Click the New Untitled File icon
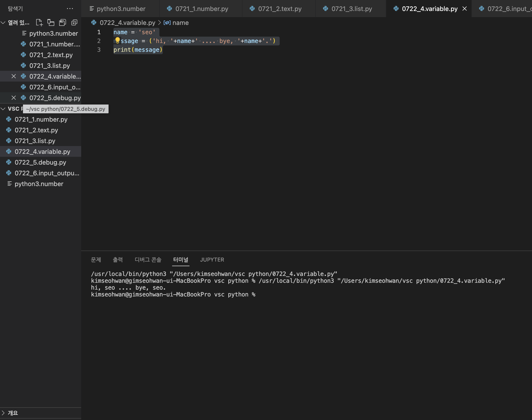 pyautogui.click(x=39, y=23)
